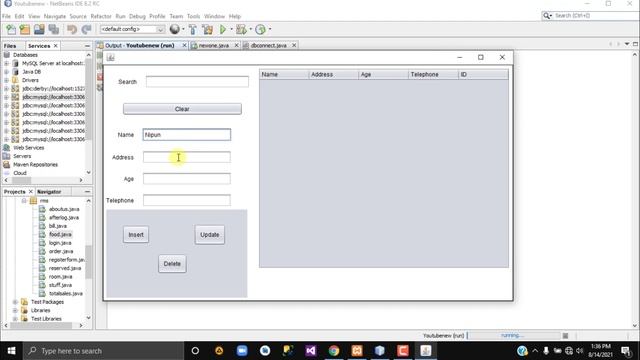Image resolution: width=640 pixels, height=360 pixels.
Task: Open the notification center icon
Action: [x=626, y=351]
